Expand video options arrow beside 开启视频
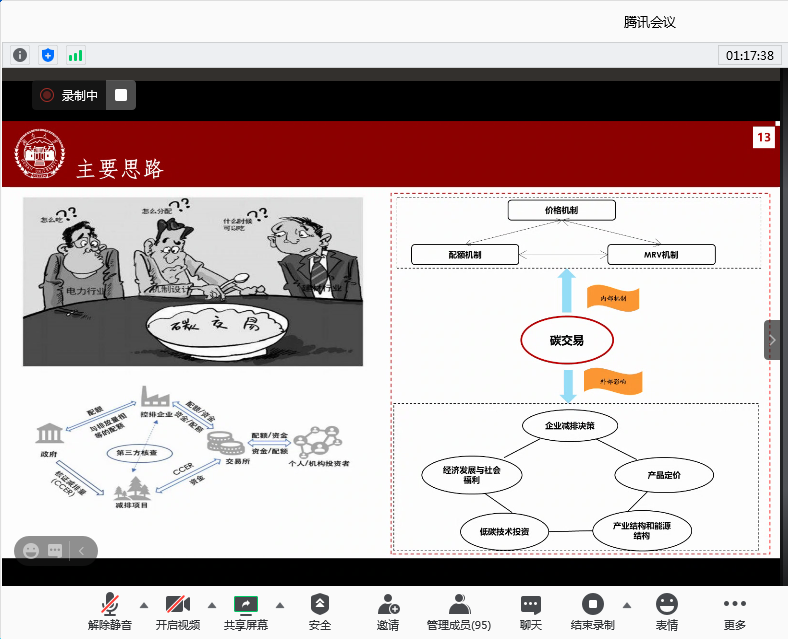The height and width of the screenshot is (639, 788). tap(211, 605)
